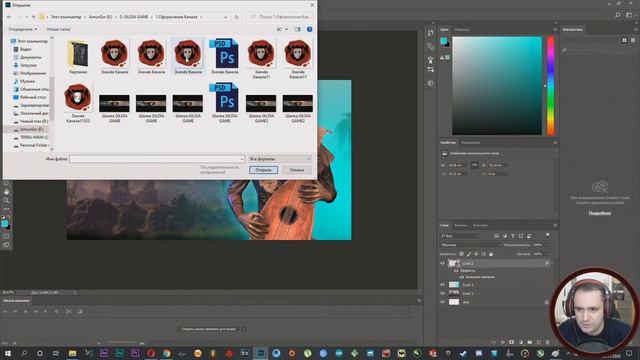The width and height of the screenshot is (640, 360).
Task: Open the dialog Help icon
Action: [x=309, y=29]
